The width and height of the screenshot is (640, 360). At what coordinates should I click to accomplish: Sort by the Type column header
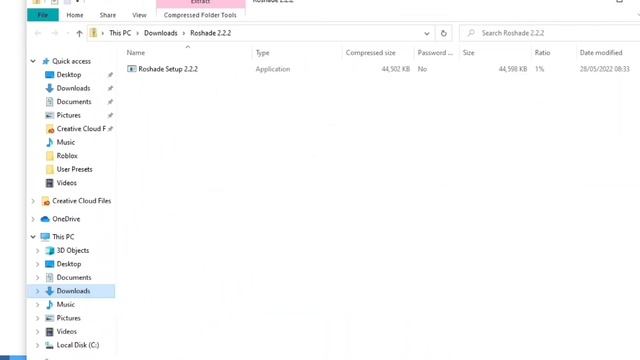tap(262, 53)
